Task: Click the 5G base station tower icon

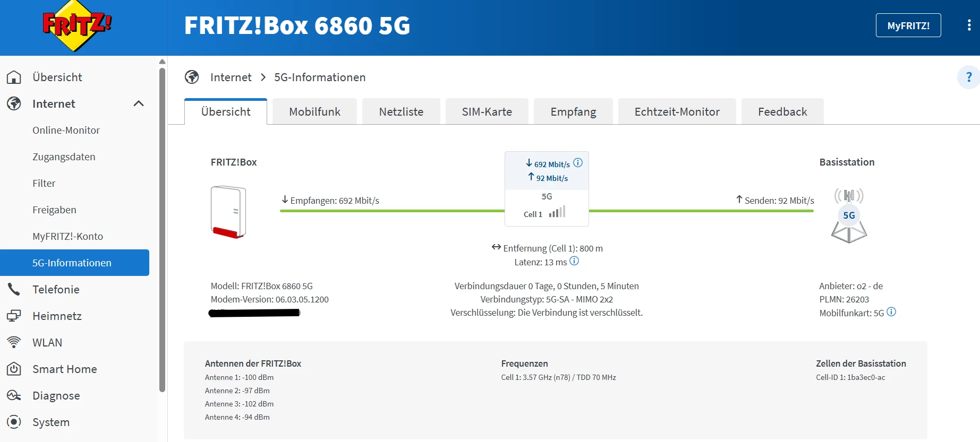Action: [x=849, y=215]
